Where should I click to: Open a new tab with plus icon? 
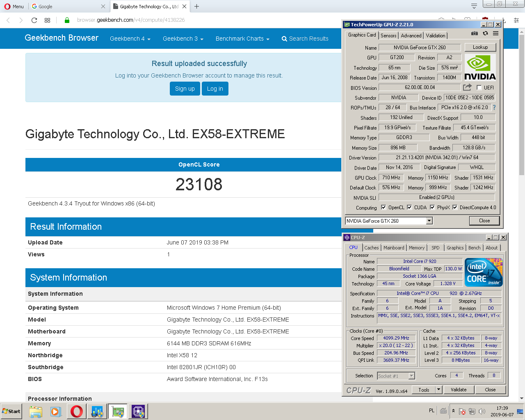(197, 7)
